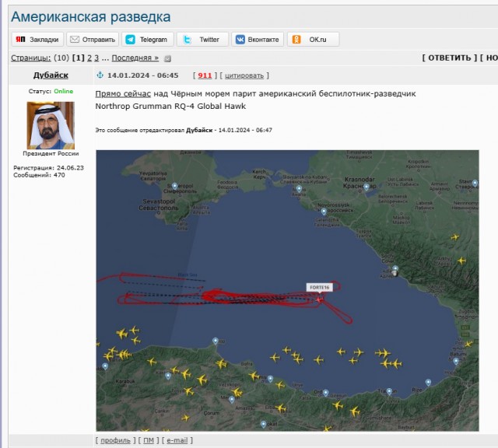Image resolution: width=498 pixels, height=448 pixels.
Task: Open the Страницы pages link
Action: (31, 58)
